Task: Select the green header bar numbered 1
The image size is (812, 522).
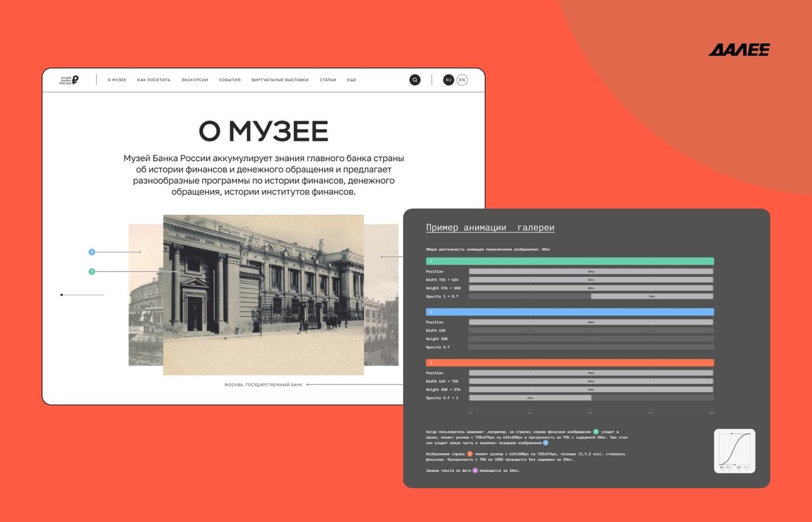Action: [570, 261]
